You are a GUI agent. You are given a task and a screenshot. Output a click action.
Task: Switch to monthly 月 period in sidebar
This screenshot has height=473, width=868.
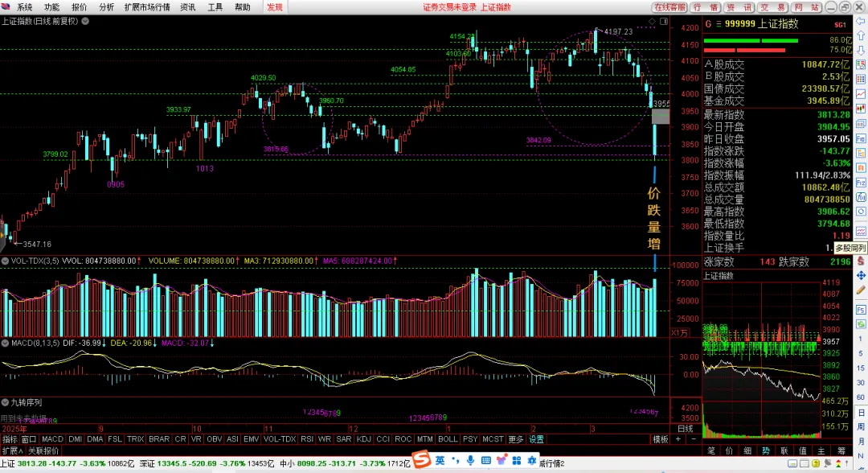(861, 442)
